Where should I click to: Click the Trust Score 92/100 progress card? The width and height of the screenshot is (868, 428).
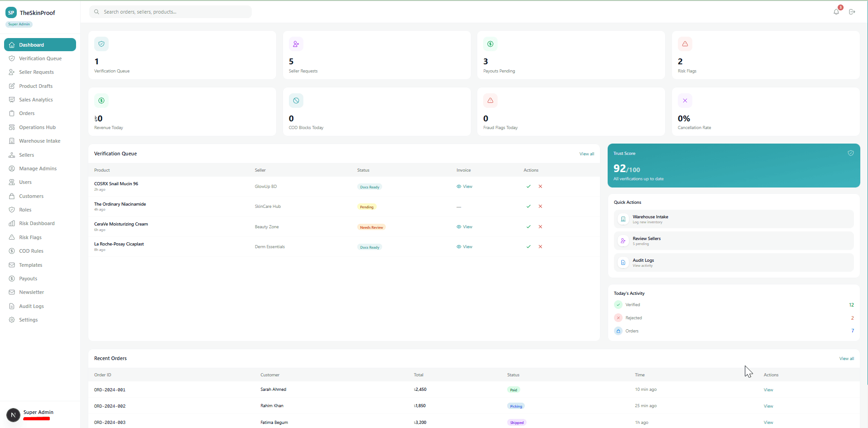click(734, 166)
